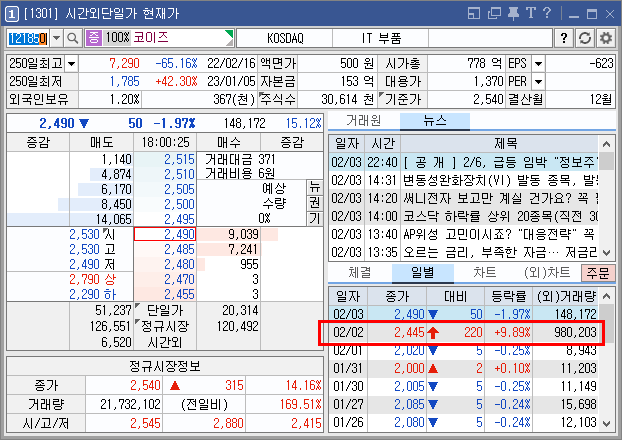Screen dimensions: 622x440
Task: Click the small 뉴 button
Action: [315, 187]
